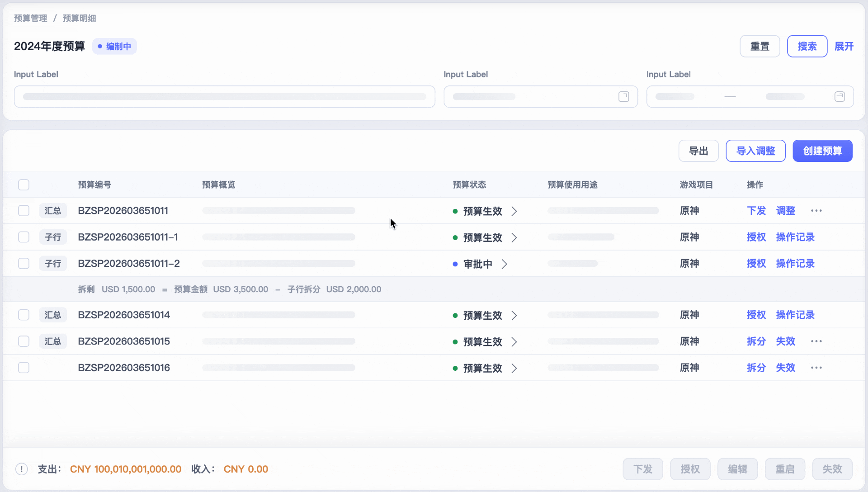Click the 拆剩 USD 1,500.00 value
The image size is (868, 492).
tap(116, 289)
